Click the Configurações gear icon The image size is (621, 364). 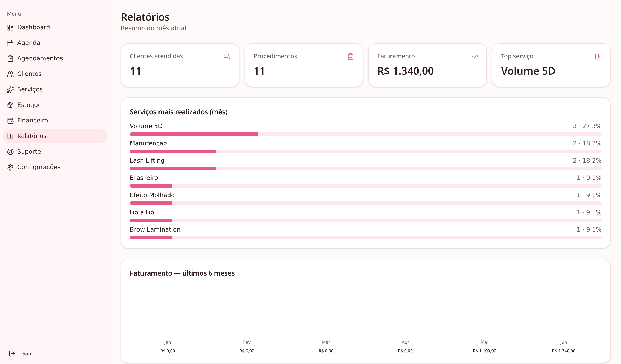10,167
